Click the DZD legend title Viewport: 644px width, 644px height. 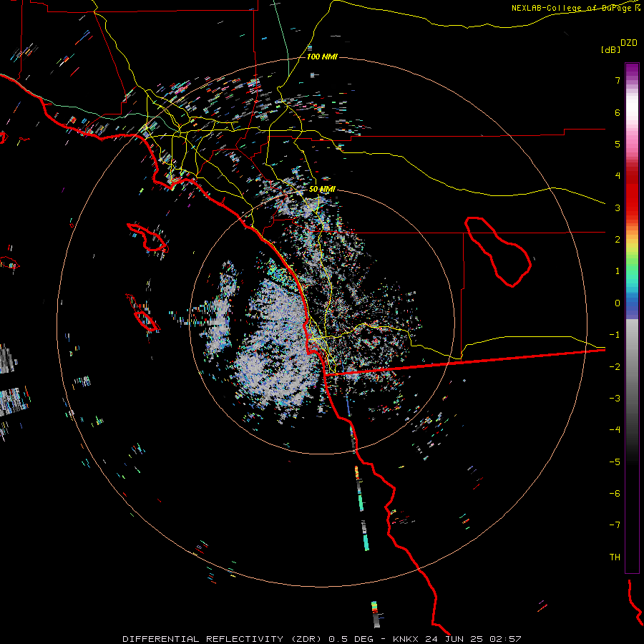point(629,43)
